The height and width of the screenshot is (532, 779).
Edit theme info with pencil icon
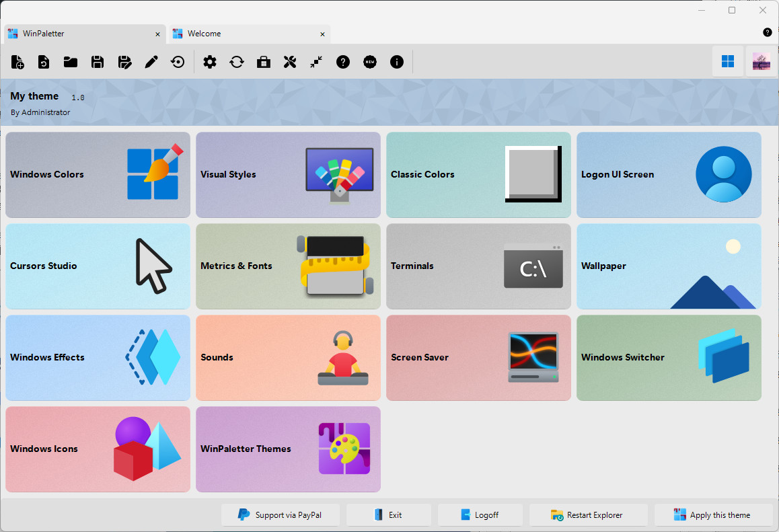(x=151, y=62)
